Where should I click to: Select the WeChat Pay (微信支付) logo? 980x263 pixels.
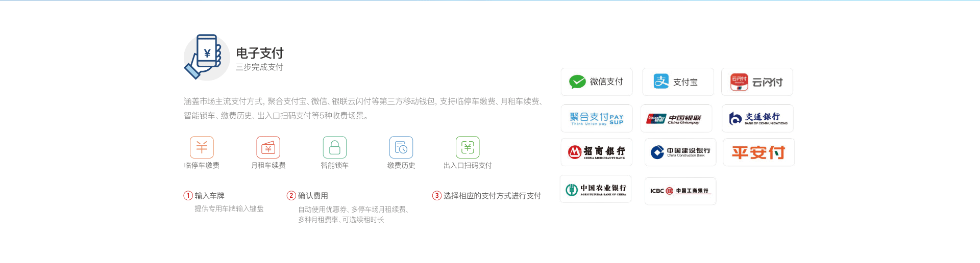pos(596,82)
